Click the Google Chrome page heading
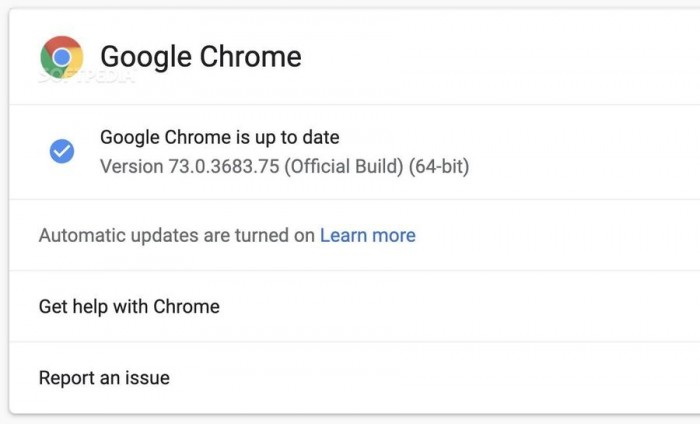The height and width of the screenshot is (424, 700). click(200, 56)
